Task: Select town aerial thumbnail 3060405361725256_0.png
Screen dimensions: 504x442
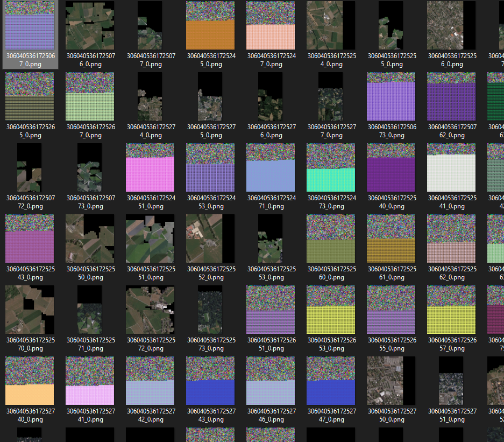Action: coord(451,25)
